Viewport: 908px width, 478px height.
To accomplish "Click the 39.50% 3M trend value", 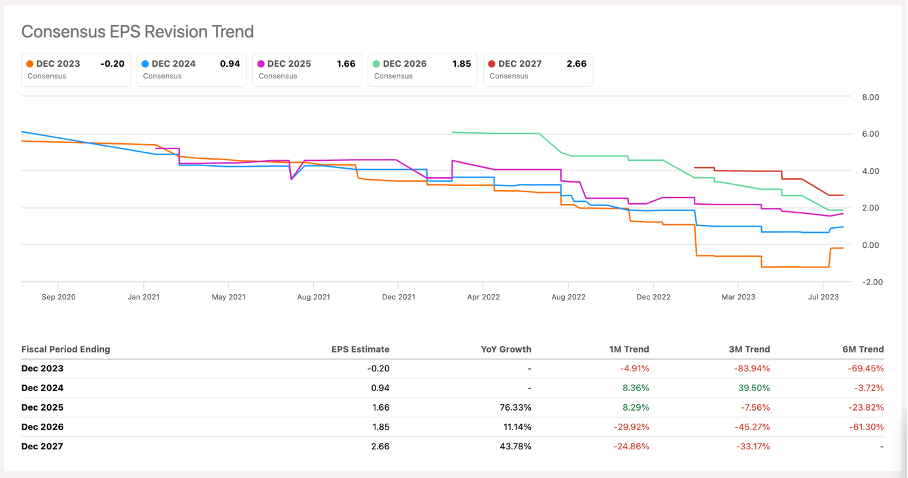I will click(751, 387).
